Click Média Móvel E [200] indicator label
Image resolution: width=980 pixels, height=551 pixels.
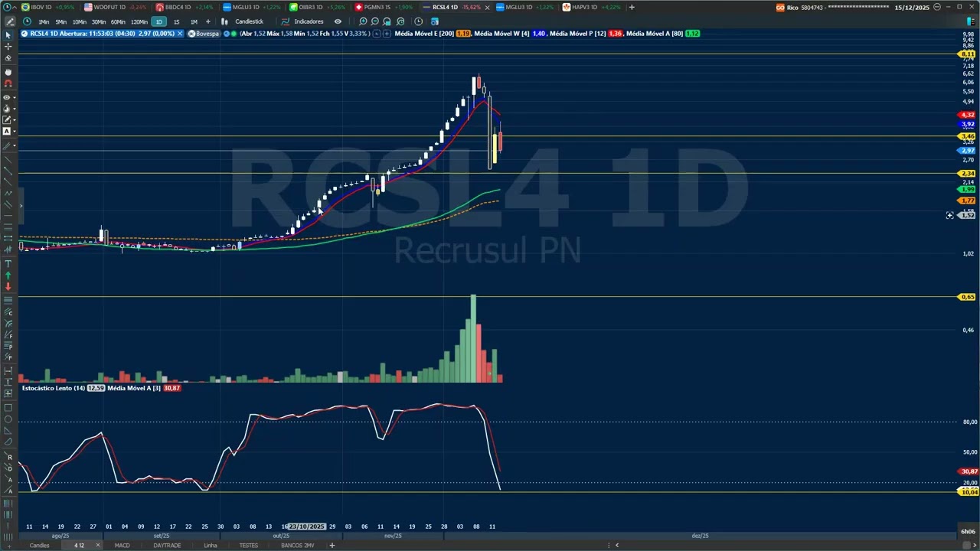(x=424, y=34)
